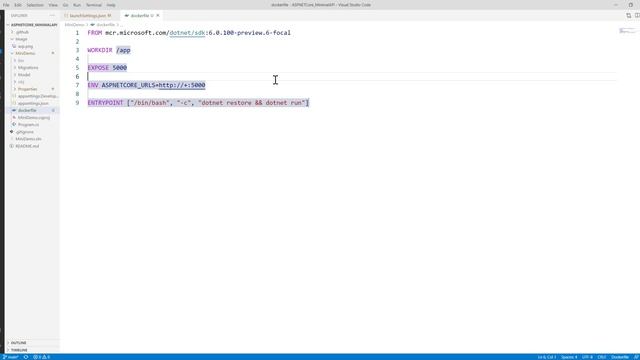
Task: Open the View menu
Action: pyautogui.click(x=53, y=5)
